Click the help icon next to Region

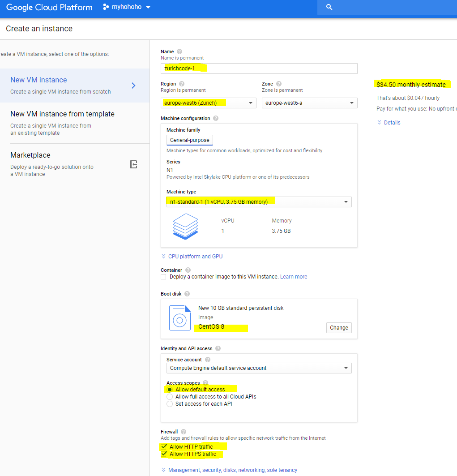click(181, 83)
